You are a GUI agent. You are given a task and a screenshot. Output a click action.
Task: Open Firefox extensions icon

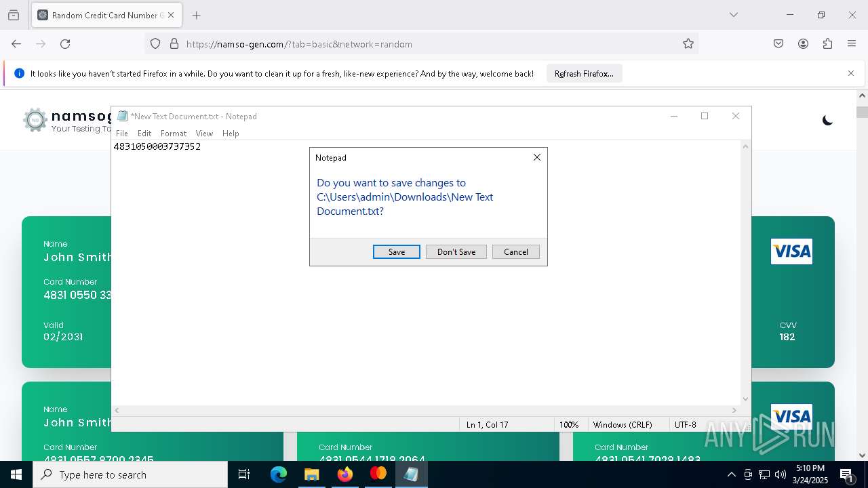[827, 44]
